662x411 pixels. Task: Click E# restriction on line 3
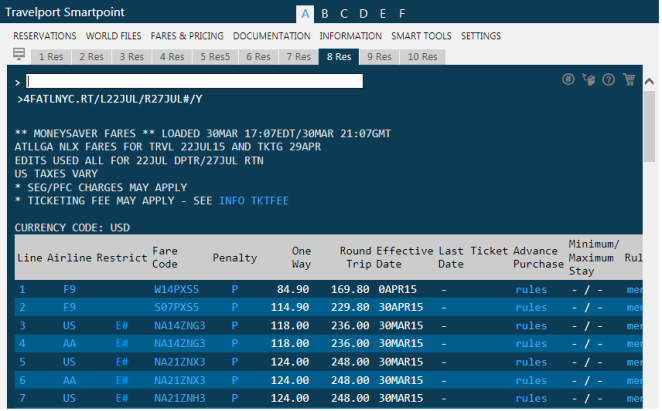(122, 326)
